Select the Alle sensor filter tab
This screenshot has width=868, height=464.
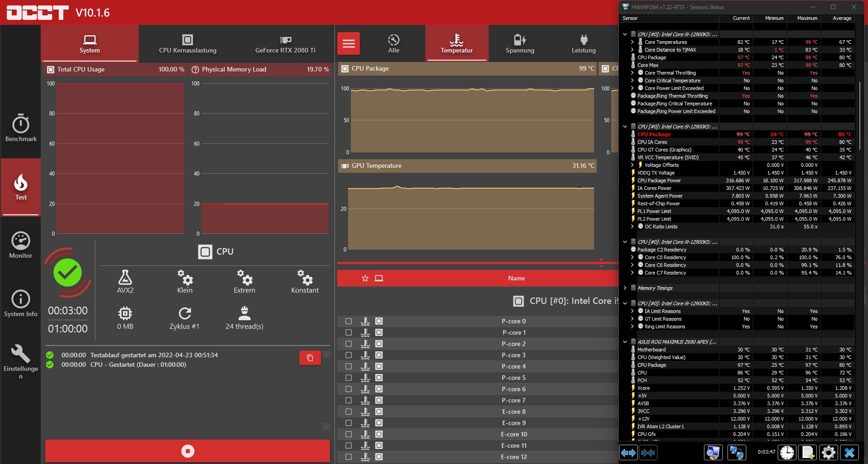(394, 43)
